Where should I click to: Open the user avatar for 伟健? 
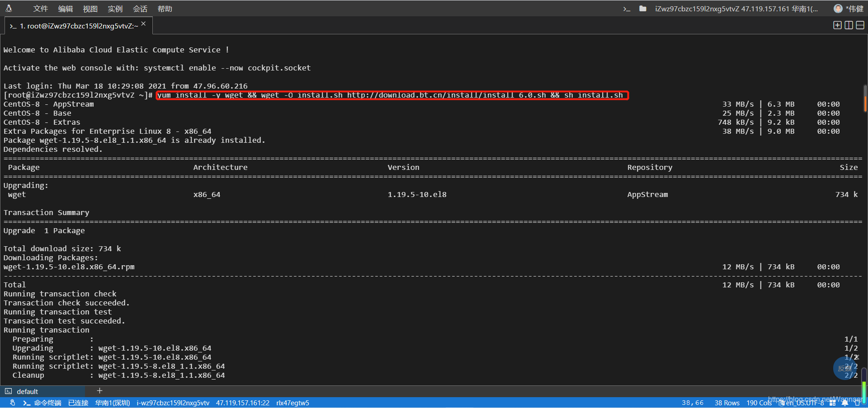[x=838, y=9]
